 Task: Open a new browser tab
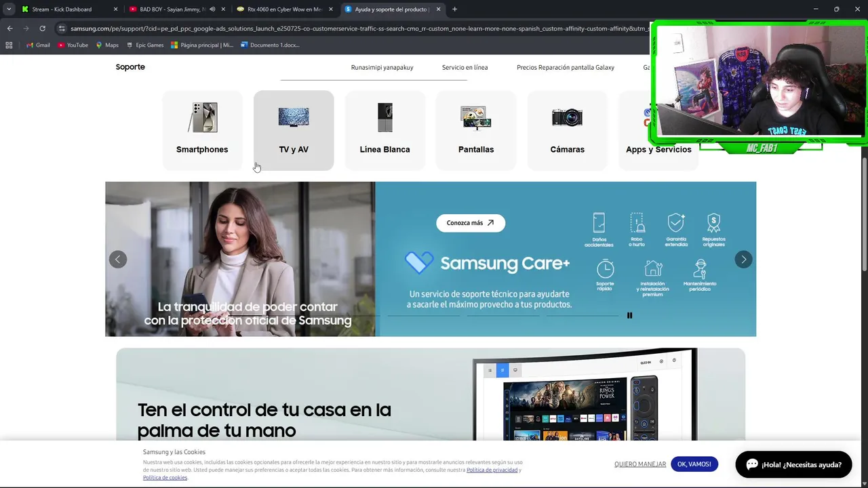(x=454, y=9)
